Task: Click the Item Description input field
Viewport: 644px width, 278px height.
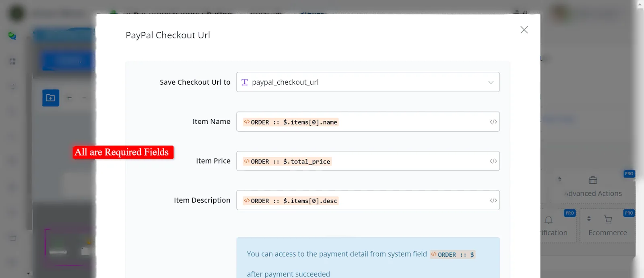Action: pyautogui.click(x=368, y=200)
